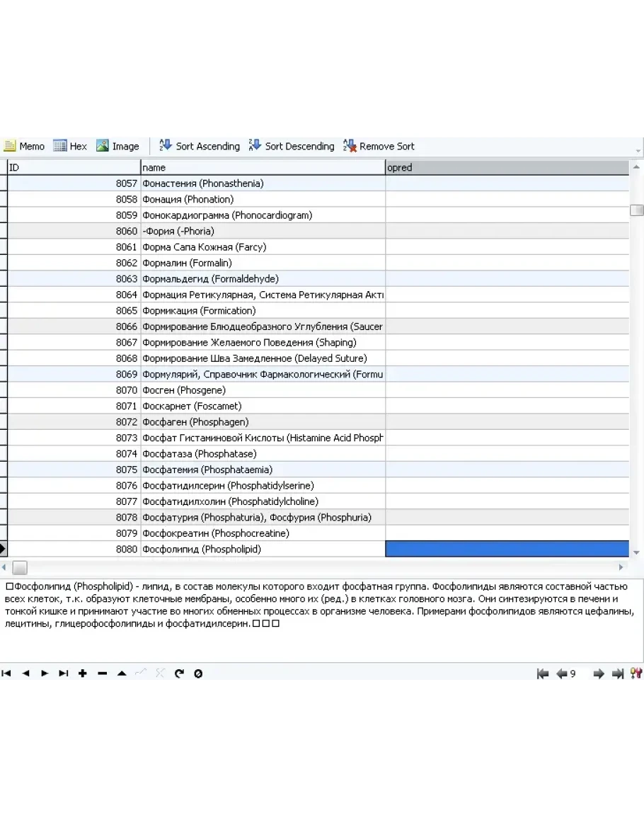Delete record with minus icon
The width and height of the screenshot is (644, 818).
(x=102, y=674)
